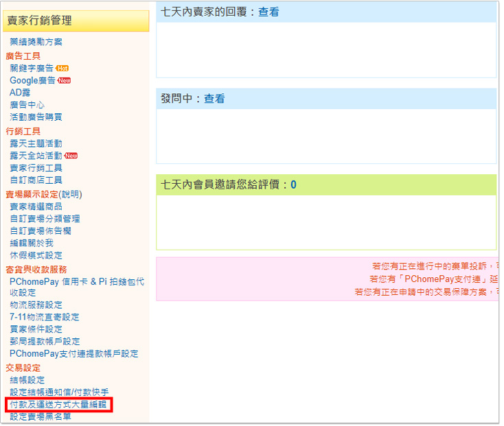The height and width of the screenshot is (426, 504).
Task: Click the New badge beside Google廣告
Action: [x=64, y=81]
